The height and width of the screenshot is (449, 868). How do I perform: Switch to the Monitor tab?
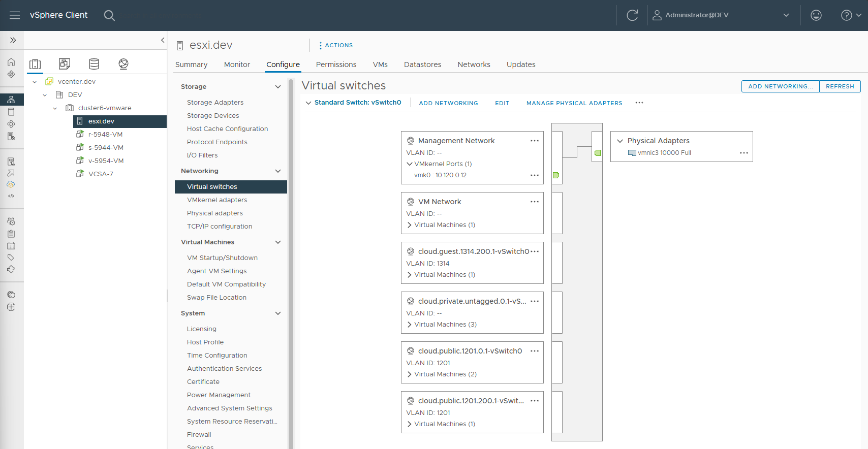tap(237, 65)
